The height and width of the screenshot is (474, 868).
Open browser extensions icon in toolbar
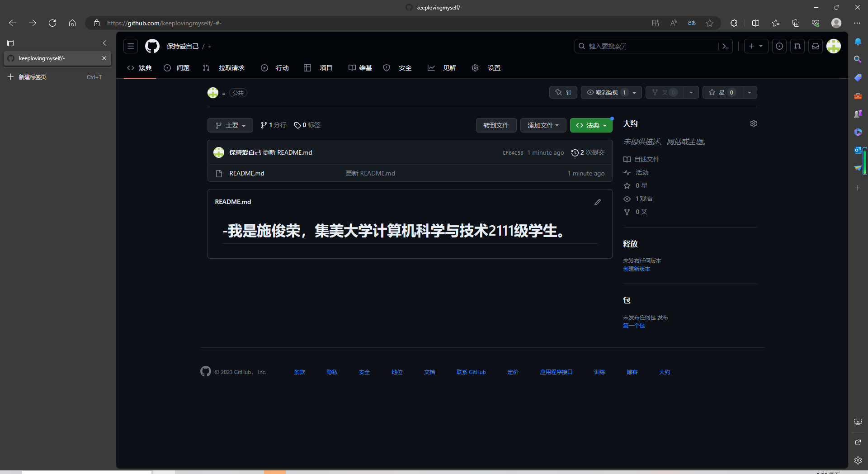734,23
